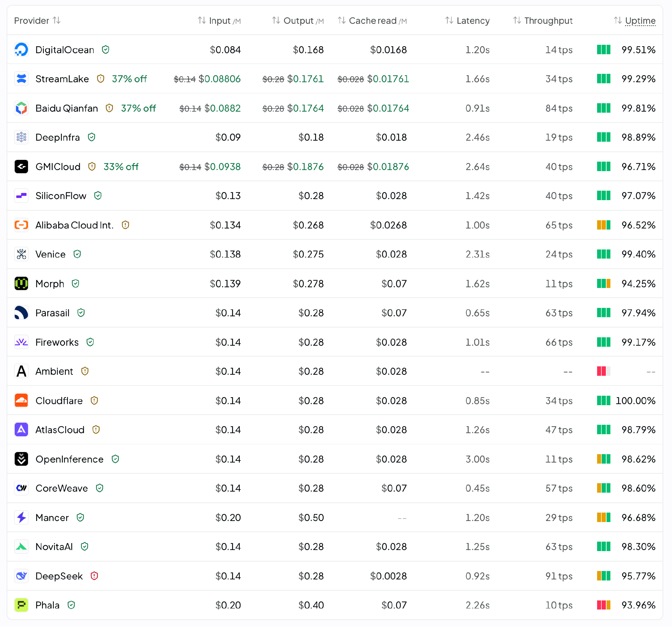Viewport: 672px width, 627px height.
Task: Click the Phala provider logo
Action: [21, 605]
